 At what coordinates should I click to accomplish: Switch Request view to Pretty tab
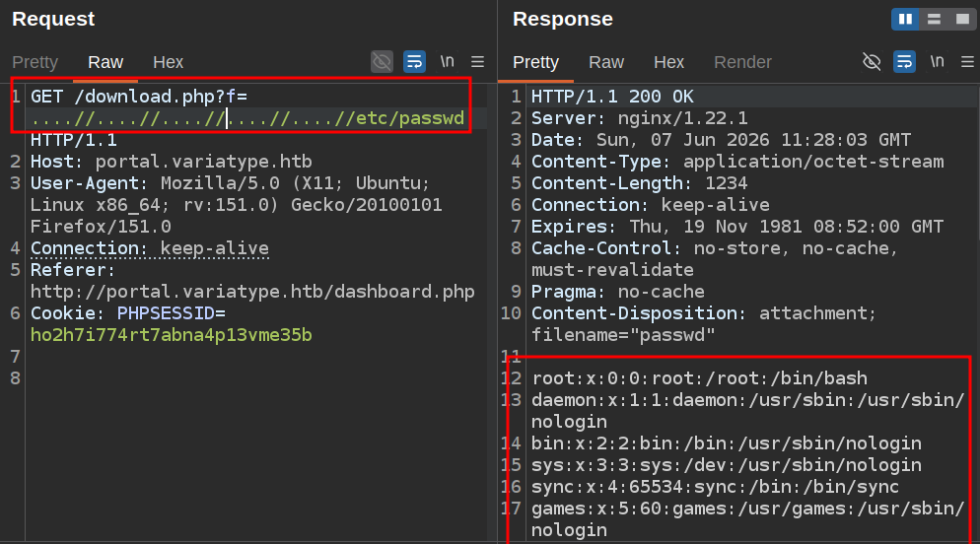click(x=35, y=62)
